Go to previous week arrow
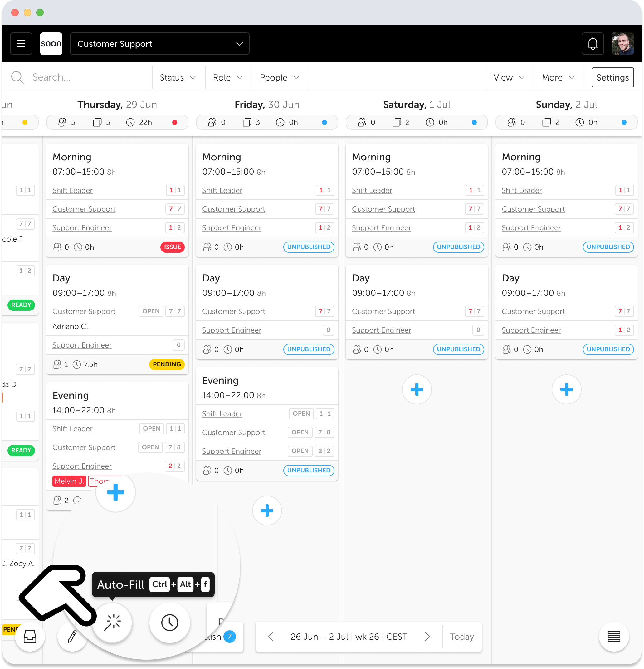This screenshot has height=669, width=644. tap(271, 637)
